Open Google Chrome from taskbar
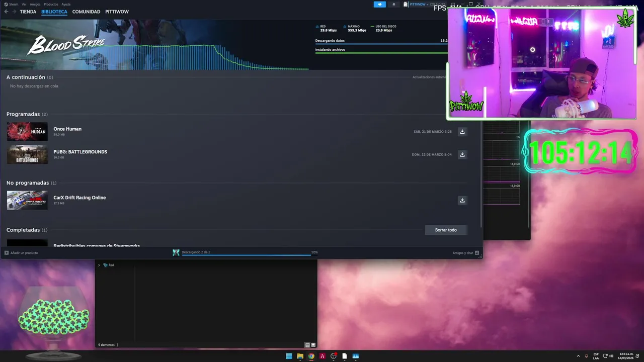The image size is (644, 362). point(311,356)
